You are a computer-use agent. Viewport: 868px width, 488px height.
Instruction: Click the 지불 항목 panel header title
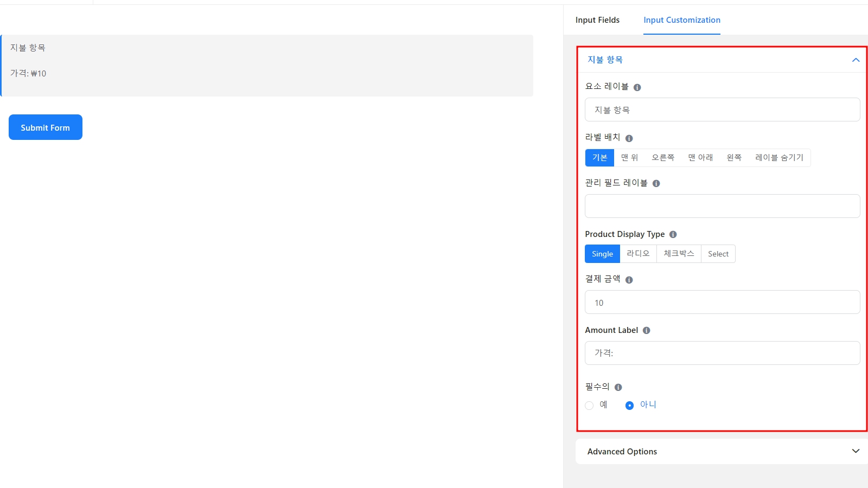(605, 60)
